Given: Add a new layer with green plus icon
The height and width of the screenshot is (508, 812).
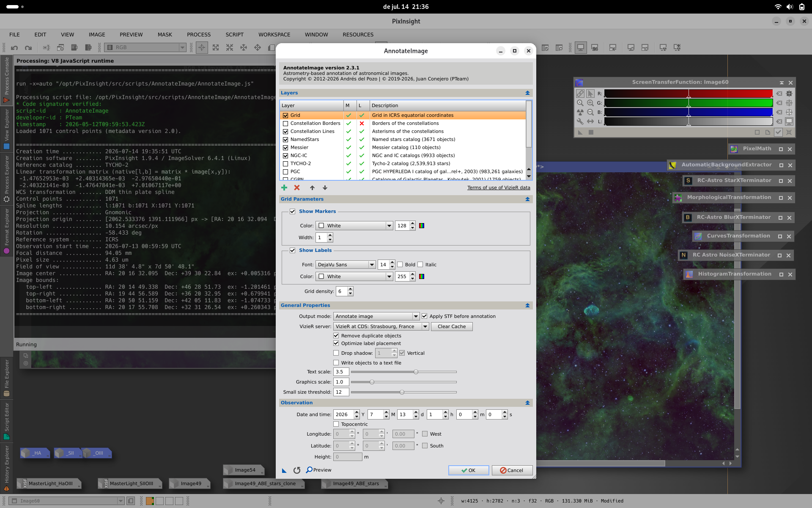Looking at the screenshot, I should [284, 188].
